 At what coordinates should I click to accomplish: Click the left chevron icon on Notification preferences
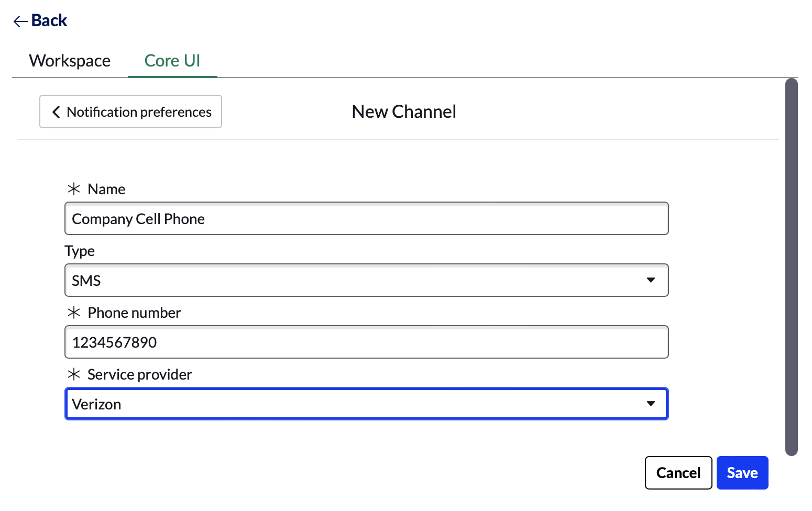[x=56, y=112]
